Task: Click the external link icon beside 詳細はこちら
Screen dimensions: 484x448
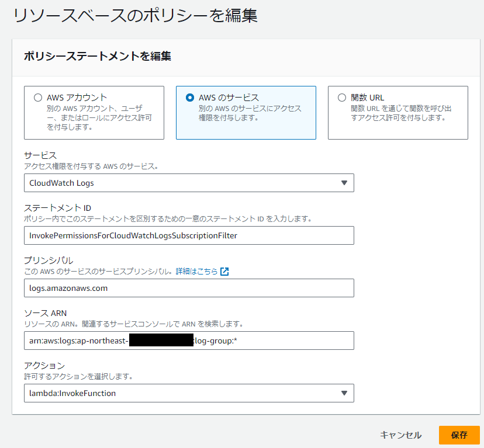Action: point(225,271)
